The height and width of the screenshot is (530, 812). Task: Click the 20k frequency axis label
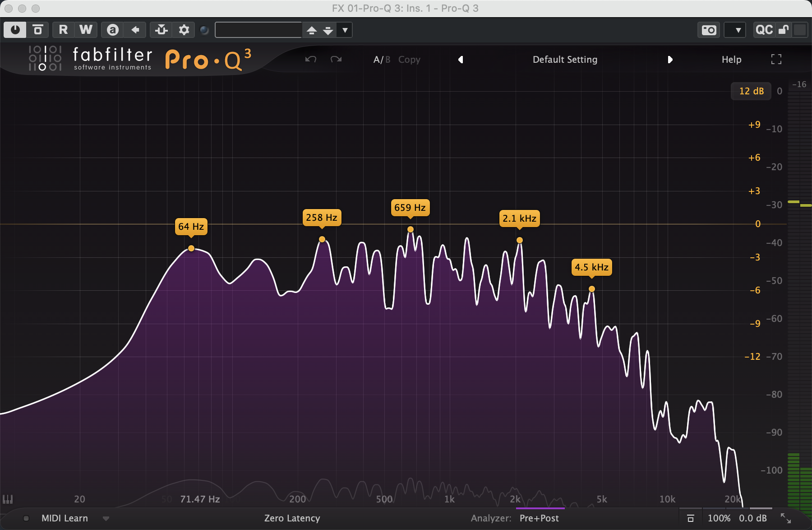733,499
